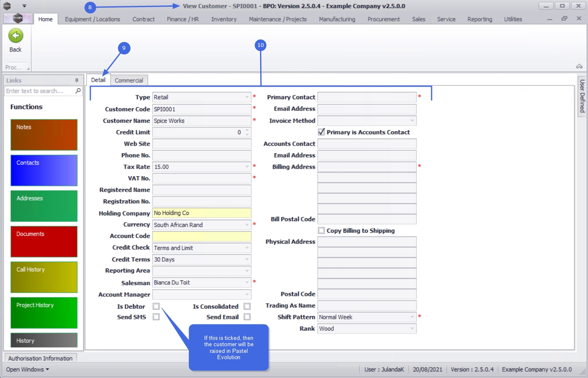
Task: Open the Currency dropdown list
Action: coord(247,225)
